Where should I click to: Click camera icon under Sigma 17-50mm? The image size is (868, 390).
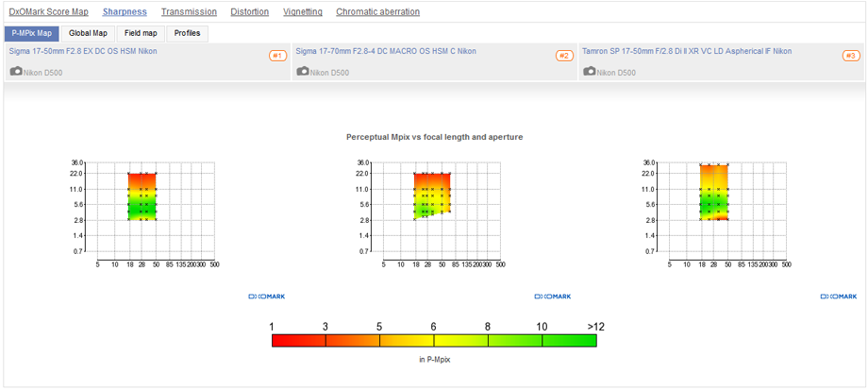click(16, 72)
